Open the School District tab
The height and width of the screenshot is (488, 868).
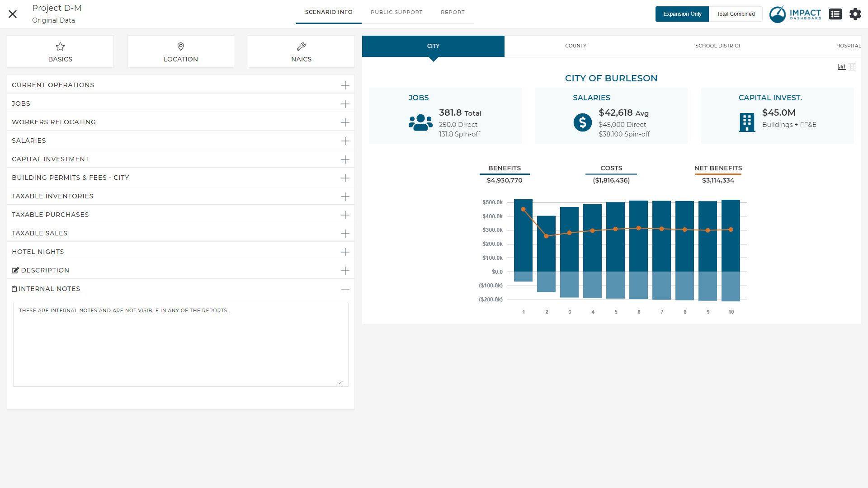(x=718, y=46)
